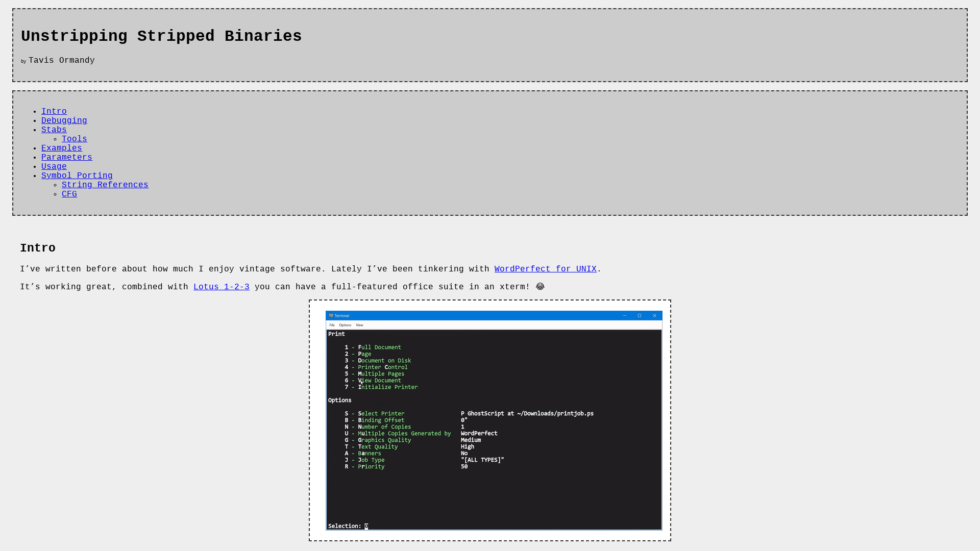
Task: Open the View menu in the Terminal window
Action: 359,325
